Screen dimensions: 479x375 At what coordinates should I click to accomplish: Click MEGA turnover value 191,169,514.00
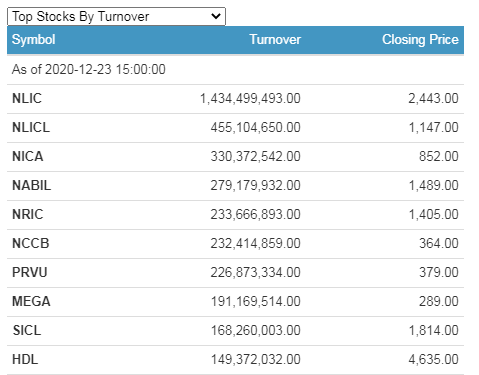[256, 301]
